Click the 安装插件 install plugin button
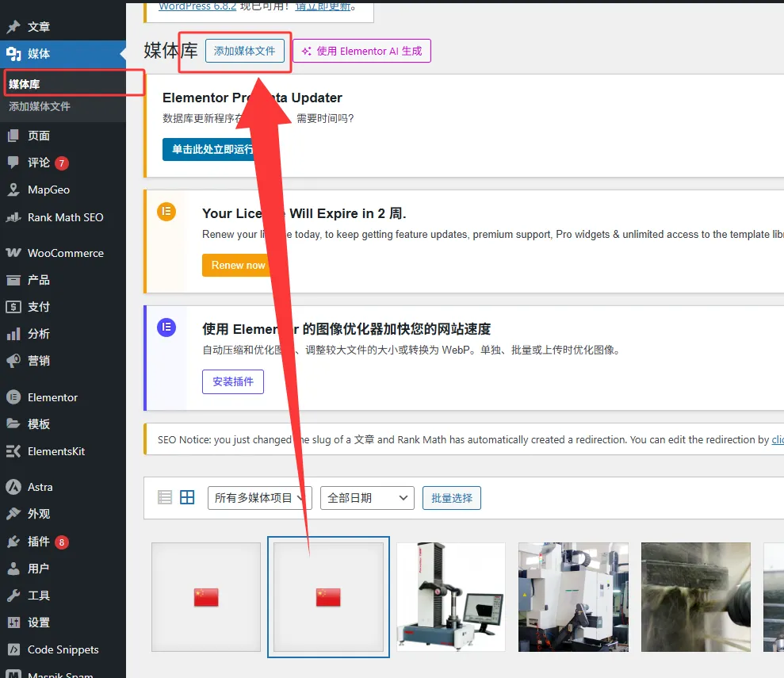The width and height of the screenshot is (784, 678). pos(233,381)
